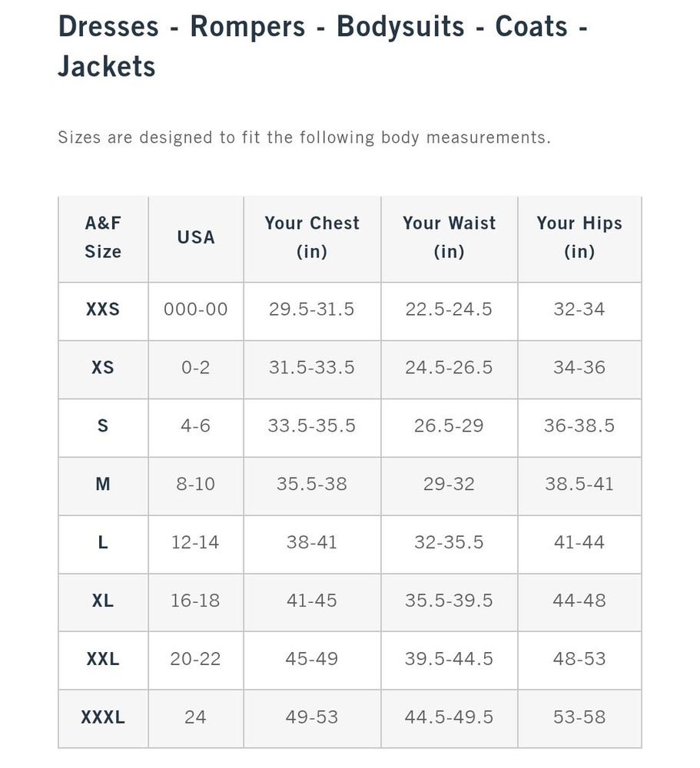This screenshot has width=700, height=768.
Task: Click the S size row label
Action: coord(103,426)
